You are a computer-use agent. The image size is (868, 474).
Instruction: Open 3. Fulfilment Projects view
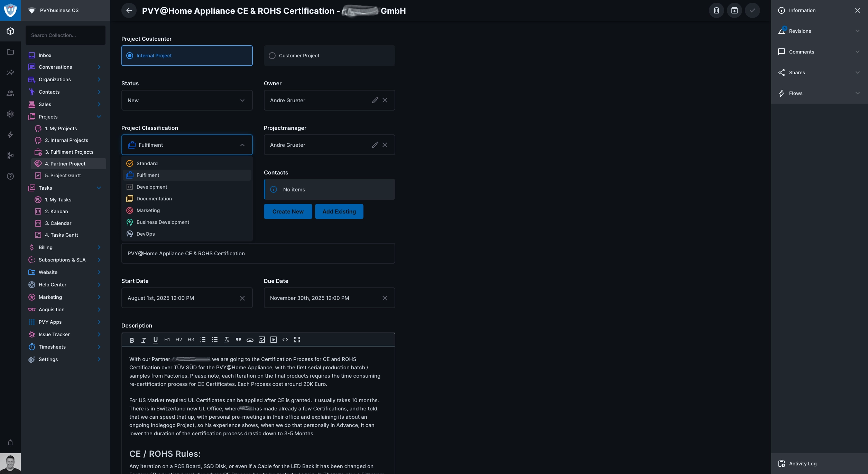point(68,152)
